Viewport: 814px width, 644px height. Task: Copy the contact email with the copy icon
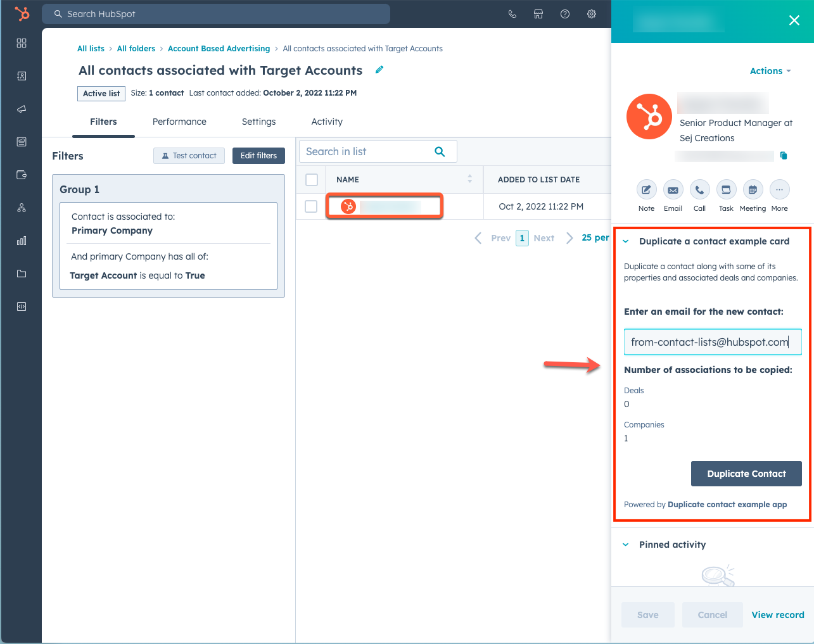(784, 156)
